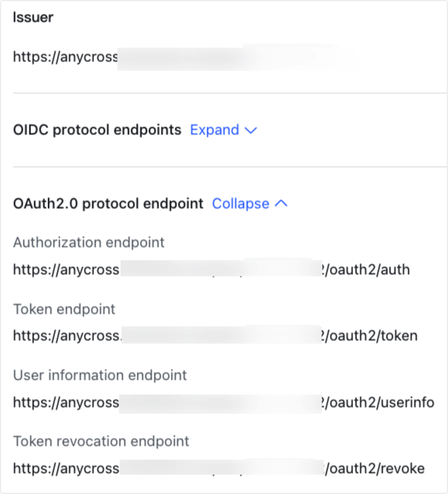Click the collapse arrow for OAuth2.0 protocol endpoint
The width and height of the screenshot is (448, 494).
click(x=282, y=204)
